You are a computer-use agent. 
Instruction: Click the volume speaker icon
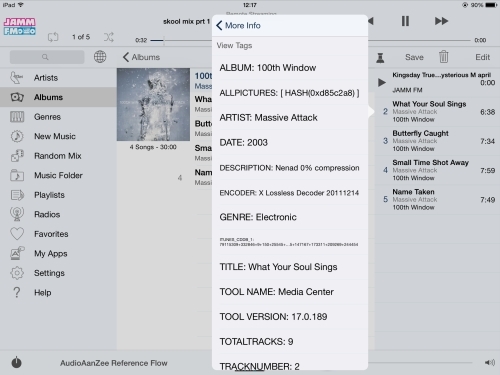(x=490, y=362)
